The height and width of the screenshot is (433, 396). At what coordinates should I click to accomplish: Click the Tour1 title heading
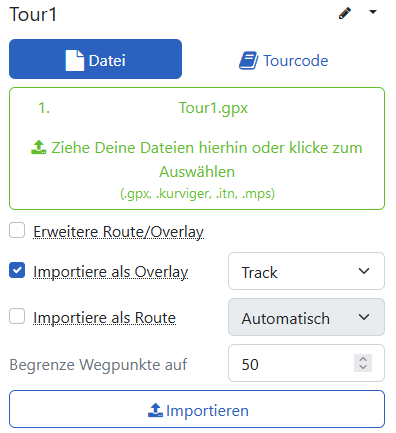click(33, 14)
